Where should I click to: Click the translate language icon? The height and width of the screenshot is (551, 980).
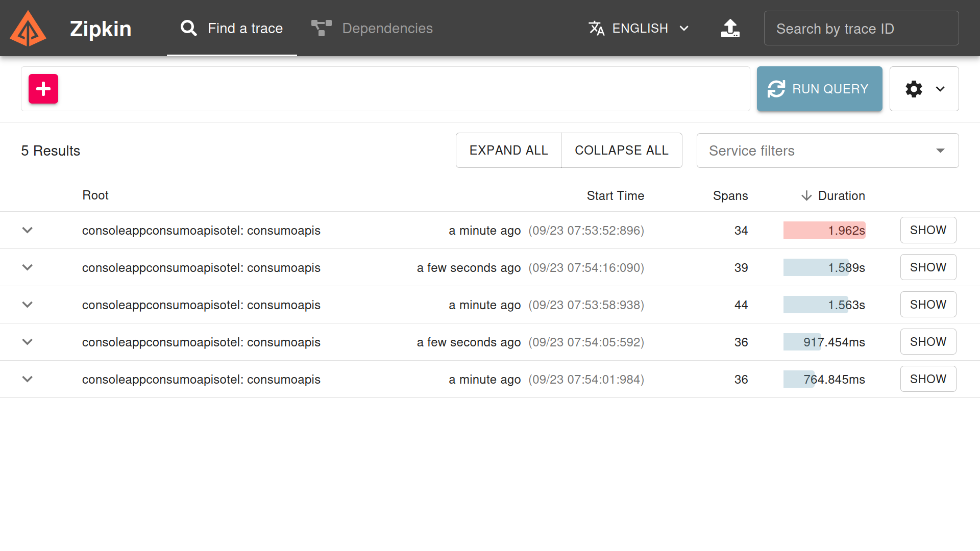pos(596,29)
